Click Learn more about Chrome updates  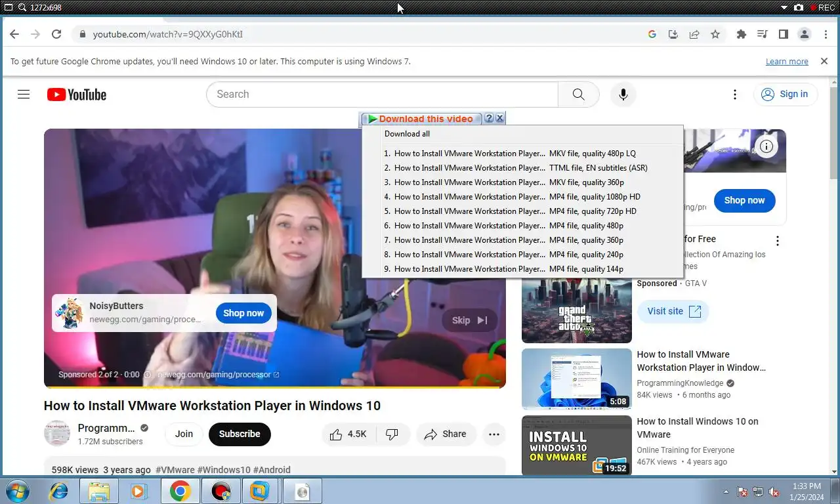787,61
